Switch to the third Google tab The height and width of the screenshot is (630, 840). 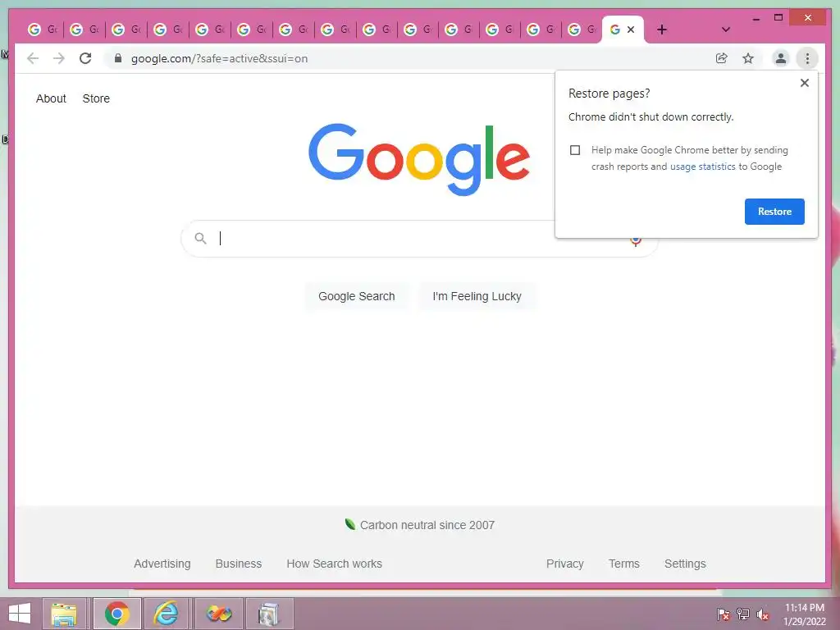pyautogui.click(x=126, y=30)
